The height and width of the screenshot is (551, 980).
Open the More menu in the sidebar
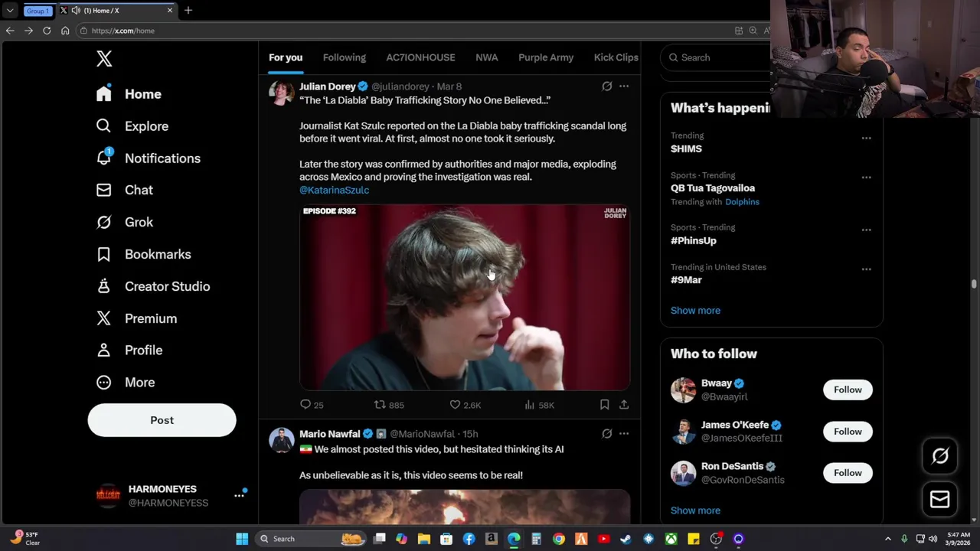125,382
